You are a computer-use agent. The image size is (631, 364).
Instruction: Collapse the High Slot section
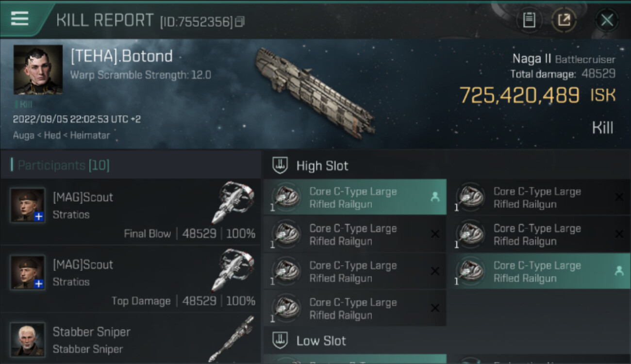[322, 165]
